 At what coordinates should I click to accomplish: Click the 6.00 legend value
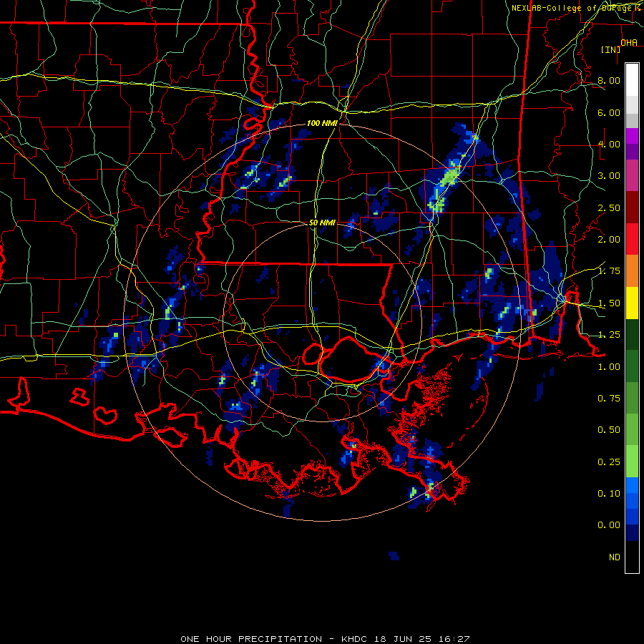click(609, 112)
